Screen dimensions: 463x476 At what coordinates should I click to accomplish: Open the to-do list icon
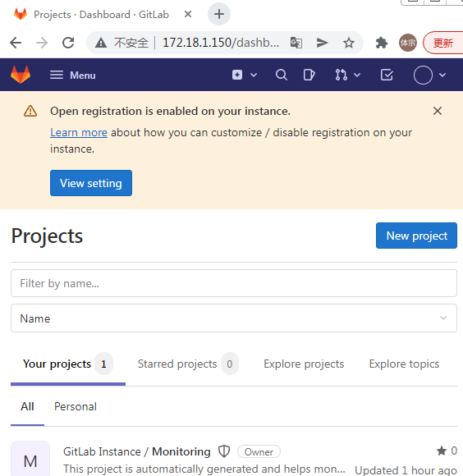387,75
